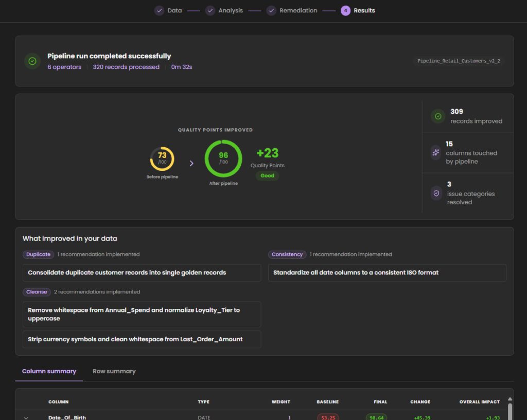
Task: Switch to Column summary tab
Action: (49, 371)
